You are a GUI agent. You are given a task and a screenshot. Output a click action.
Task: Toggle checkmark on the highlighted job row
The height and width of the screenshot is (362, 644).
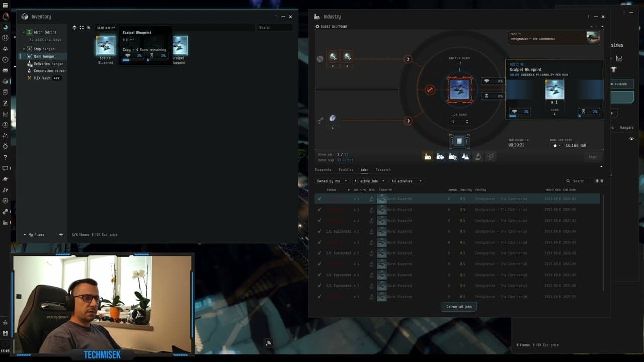coord(319,199)
